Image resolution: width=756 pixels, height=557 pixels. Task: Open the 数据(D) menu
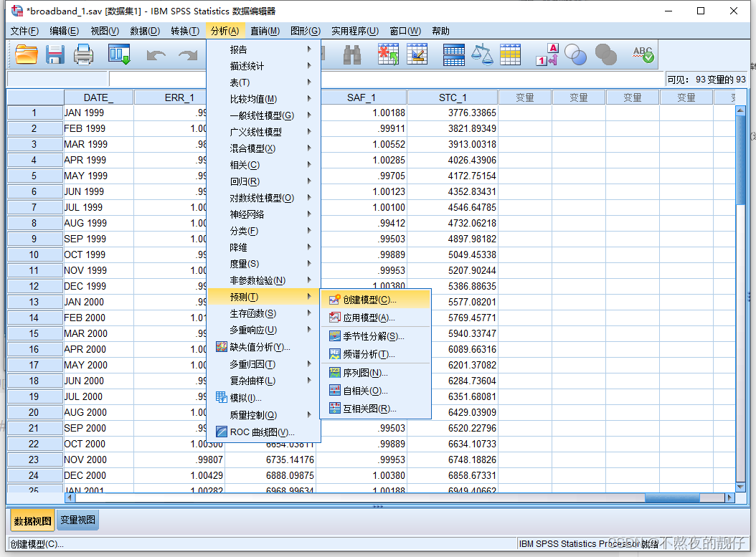tap(145, 31)
